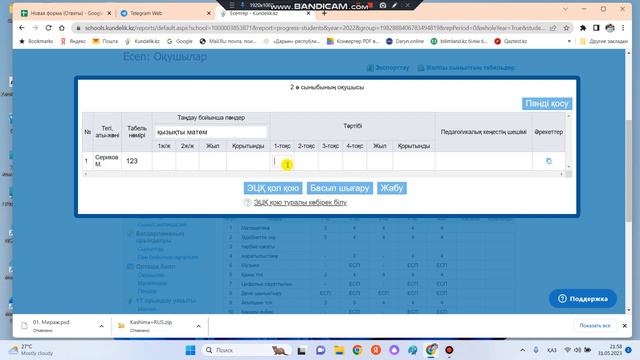Expand options for 01. Мираж.psd download
640x360 pixels.
[x=101, y=326]
